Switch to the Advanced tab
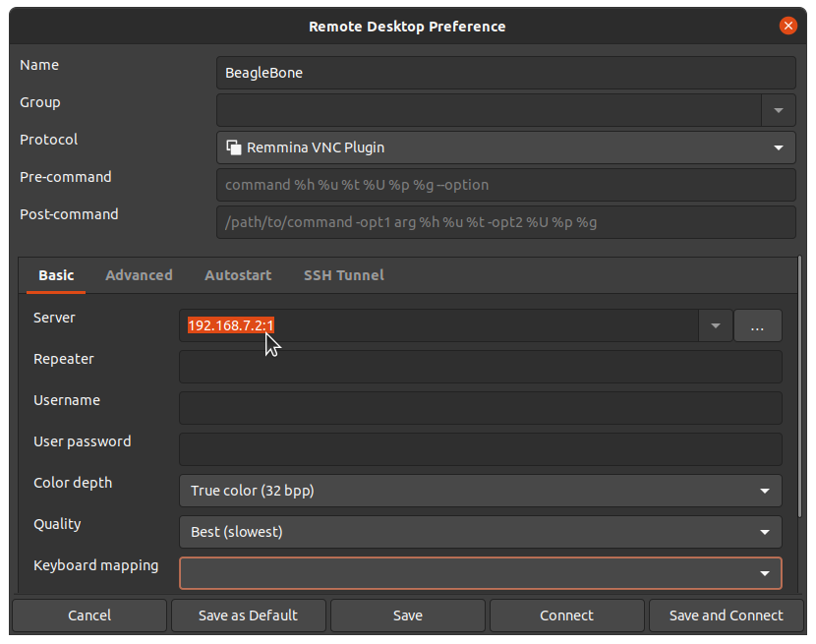 139,275
